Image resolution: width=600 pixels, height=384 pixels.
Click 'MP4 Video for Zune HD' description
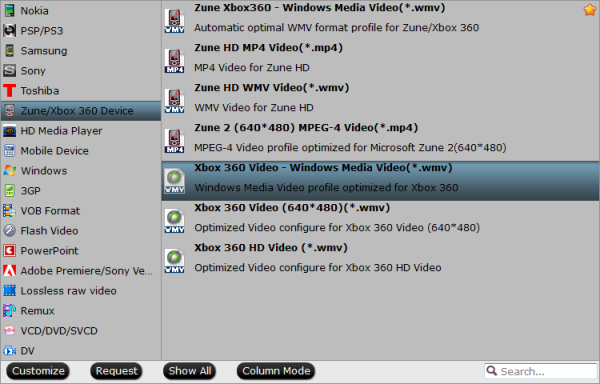252,67
